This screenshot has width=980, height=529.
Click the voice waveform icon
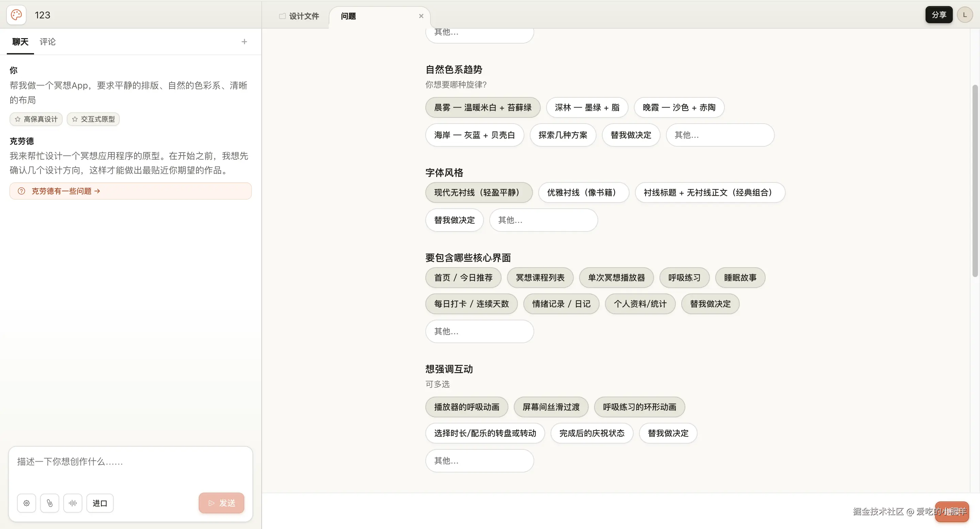[73, 503]
